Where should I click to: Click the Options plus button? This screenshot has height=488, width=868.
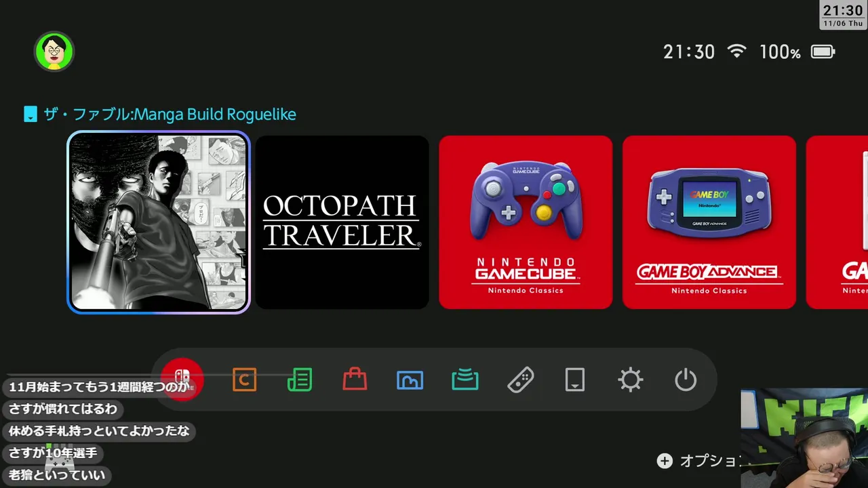pyautogui.click(x=665, y=461)
